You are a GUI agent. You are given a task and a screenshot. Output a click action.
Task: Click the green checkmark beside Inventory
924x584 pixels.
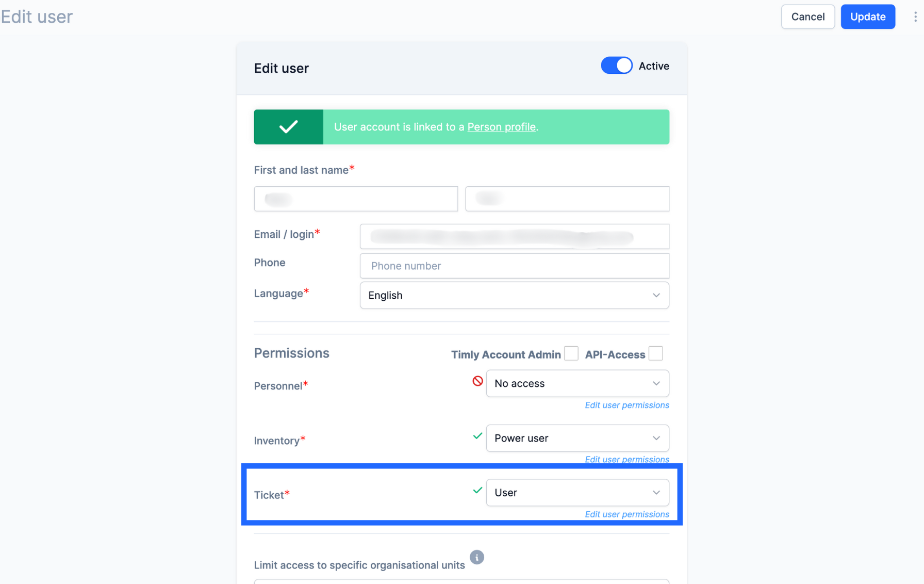pyautogui.click(x=477, y=436)
